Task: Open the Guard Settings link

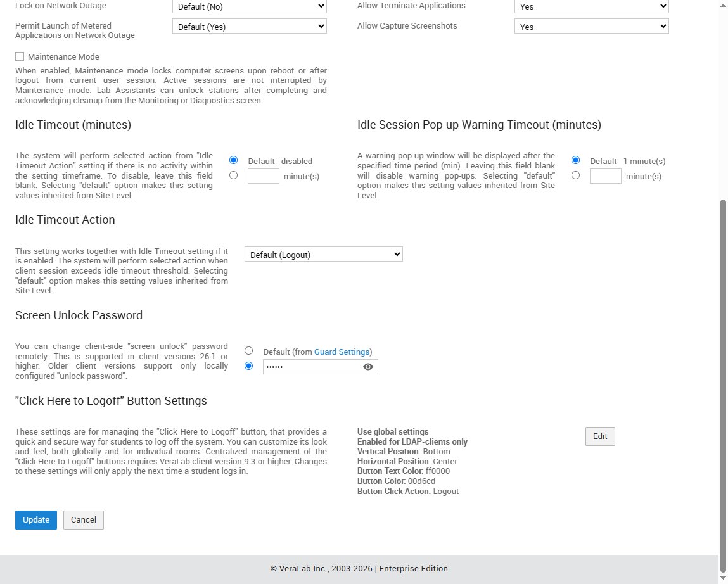Action: click(342, 352)
